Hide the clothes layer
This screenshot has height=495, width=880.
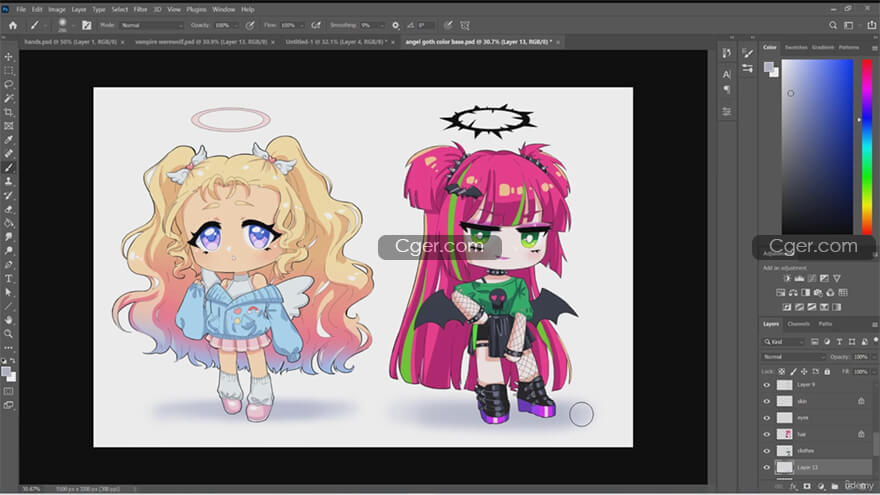767,451
